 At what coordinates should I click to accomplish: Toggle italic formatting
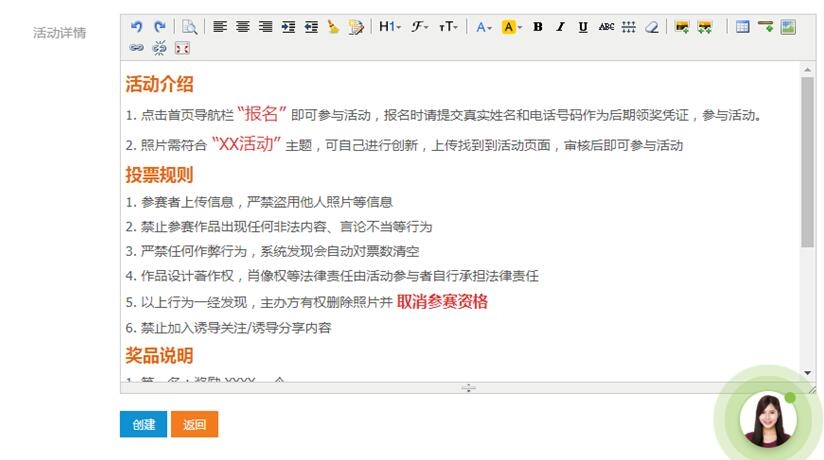pos(560,27)
